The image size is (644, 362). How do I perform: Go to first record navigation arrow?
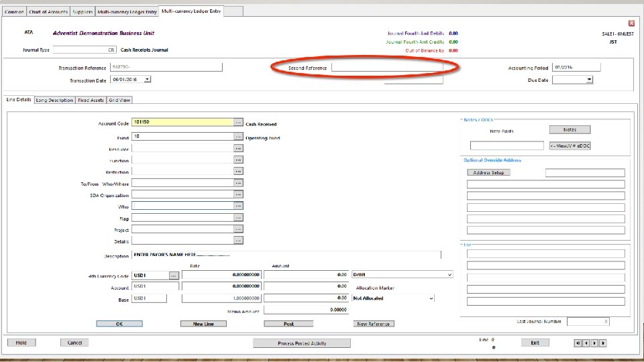click(x=578, y=343)
